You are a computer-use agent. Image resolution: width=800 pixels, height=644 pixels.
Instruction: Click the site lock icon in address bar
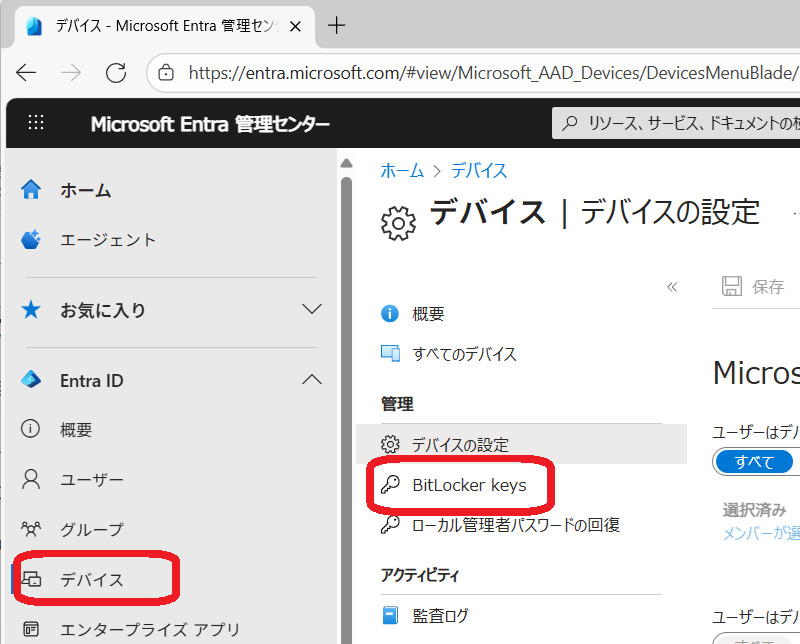pyautogui.click(x=166, y=73)
